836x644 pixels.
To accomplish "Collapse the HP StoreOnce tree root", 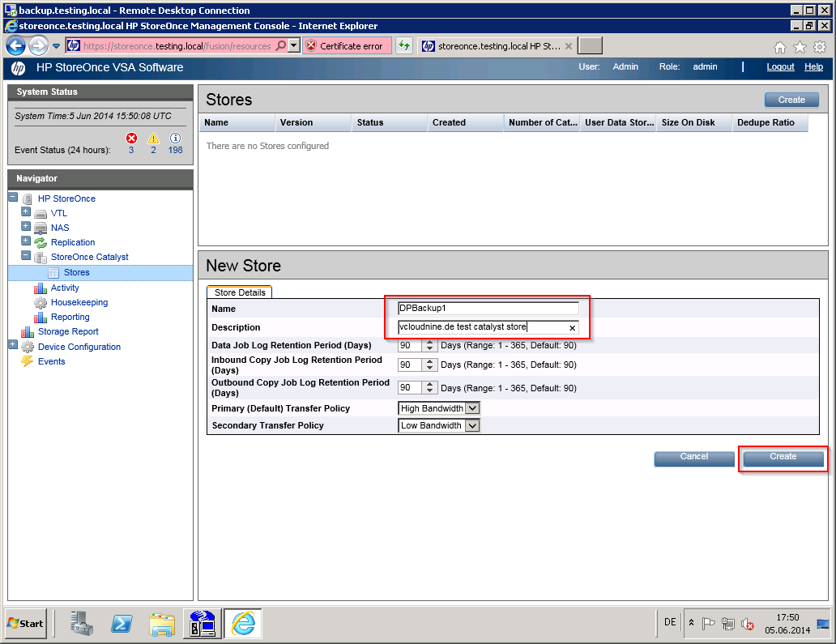I will coord(13,198).
